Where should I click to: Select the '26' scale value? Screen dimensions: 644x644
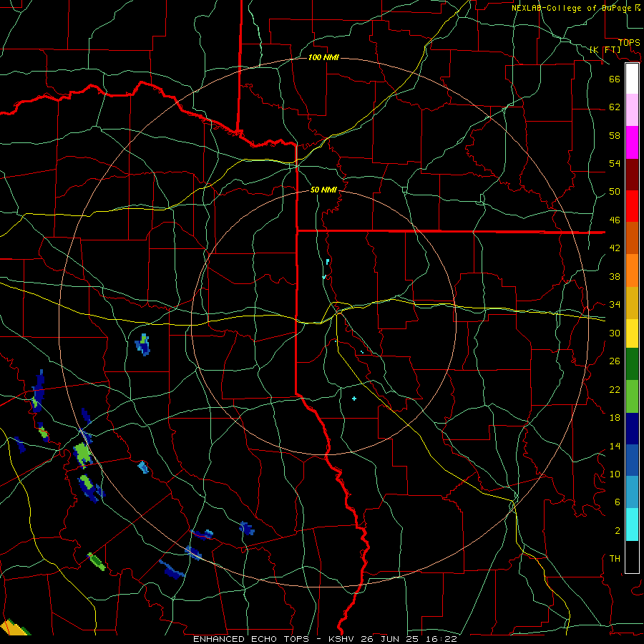coord(615,361)
